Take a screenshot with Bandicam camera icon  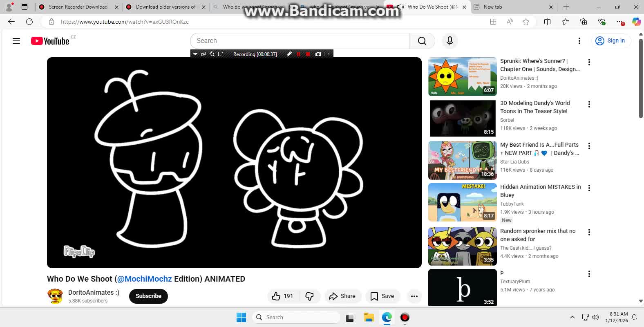point(318,54)
